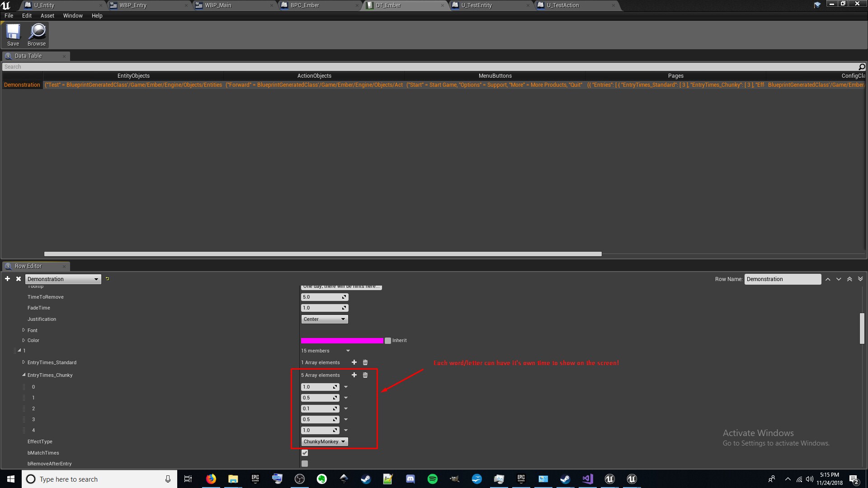Toggle the Inherit checkbox next to the color
Image resolution: width=868 pixels, height=488 pixels.
point(388,340)
